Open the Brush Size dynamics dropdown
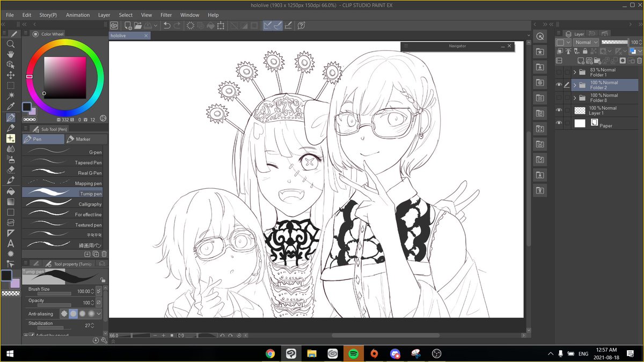Screen dimensions: 644x362 point(99,291)
